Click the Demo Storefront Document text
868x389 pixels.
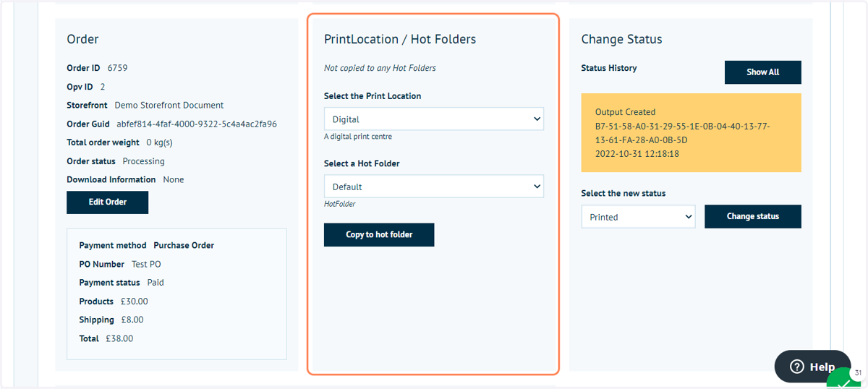169,105
